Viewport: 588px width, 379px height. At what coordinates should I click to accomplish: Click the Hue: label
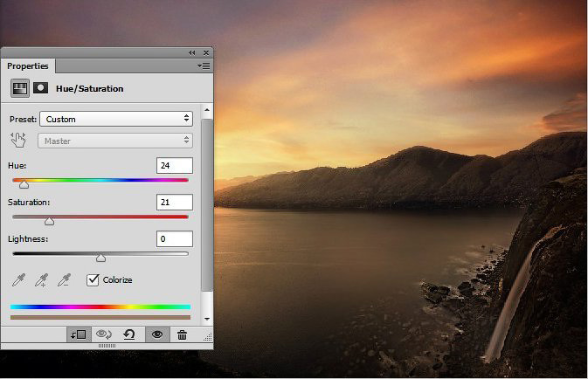point(17,166)
